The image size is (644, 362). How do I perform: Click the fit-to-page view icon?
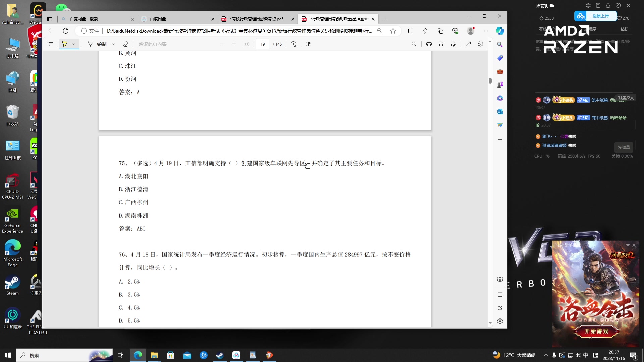pos(247,44)
